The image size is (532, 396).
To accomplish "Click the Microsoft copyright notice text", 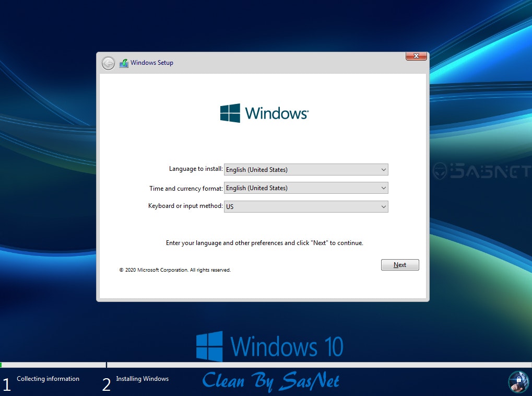I will tap(175, 270).
